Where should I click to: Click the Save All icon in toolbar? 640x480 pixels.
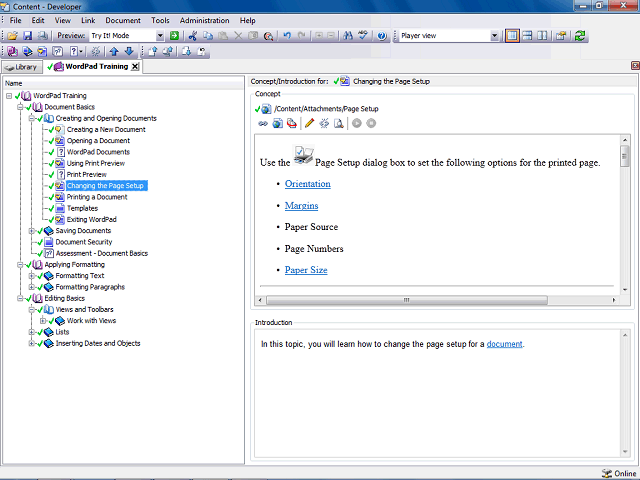point(42,36)
